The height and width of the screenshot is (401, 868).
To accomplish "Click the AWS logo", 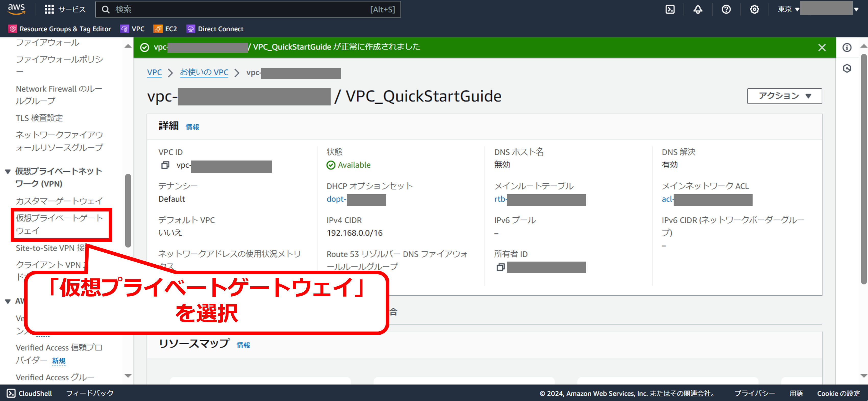I will pyautogui.click(x=16, y=9).
